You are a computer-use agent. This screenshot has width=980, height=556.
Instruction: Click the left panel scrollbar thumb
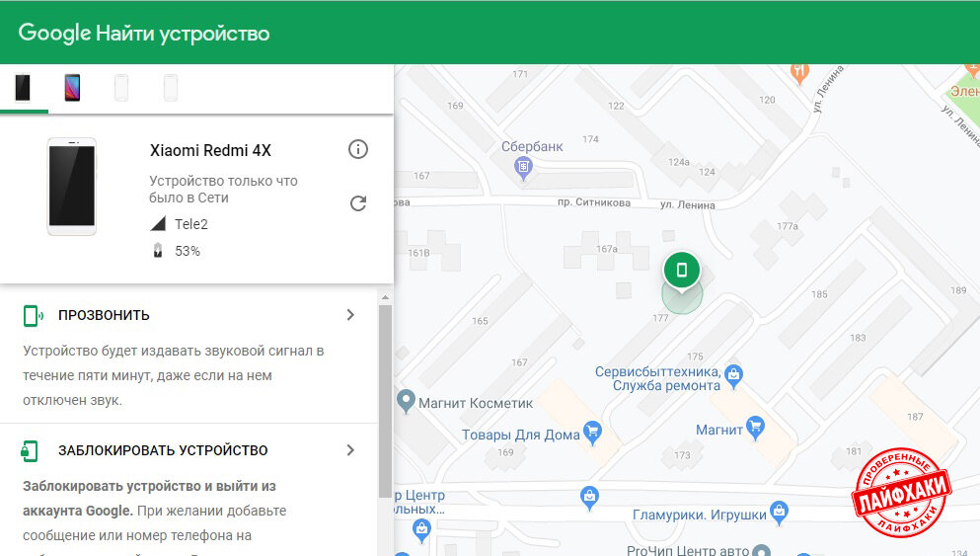385,402
